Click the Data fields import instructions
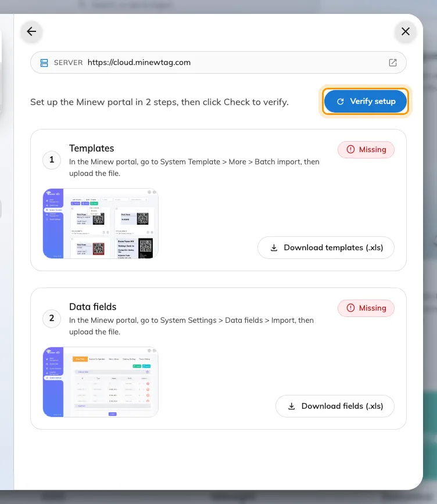The image size is (437, 504). (191, 326)
